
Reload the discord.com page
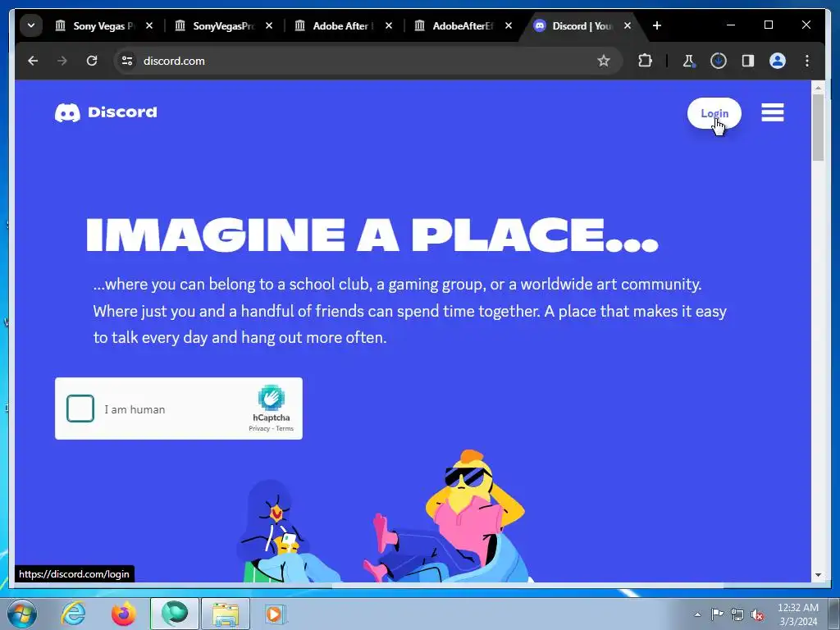tap(92, 61)
